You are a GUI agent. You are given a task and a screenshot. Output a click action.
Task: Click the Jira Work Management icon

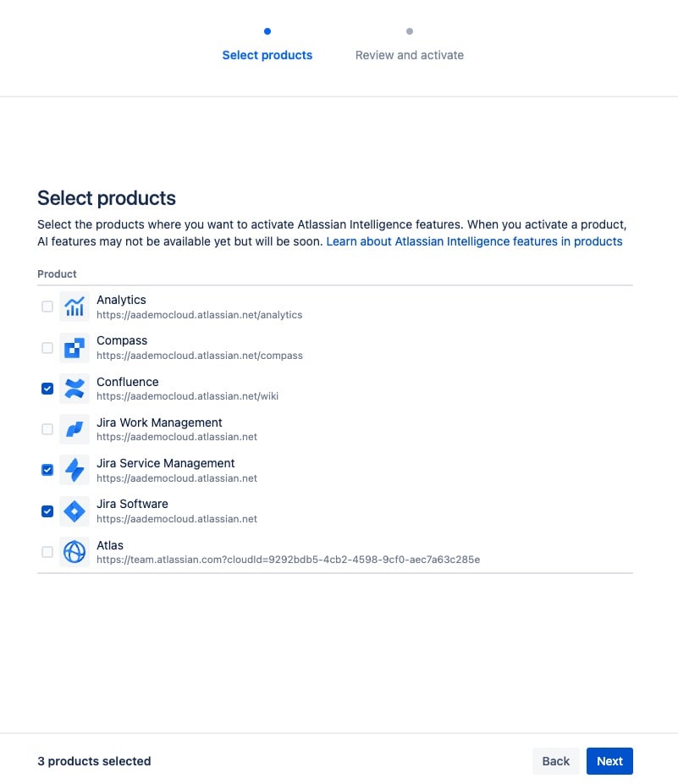coord(74,428)
